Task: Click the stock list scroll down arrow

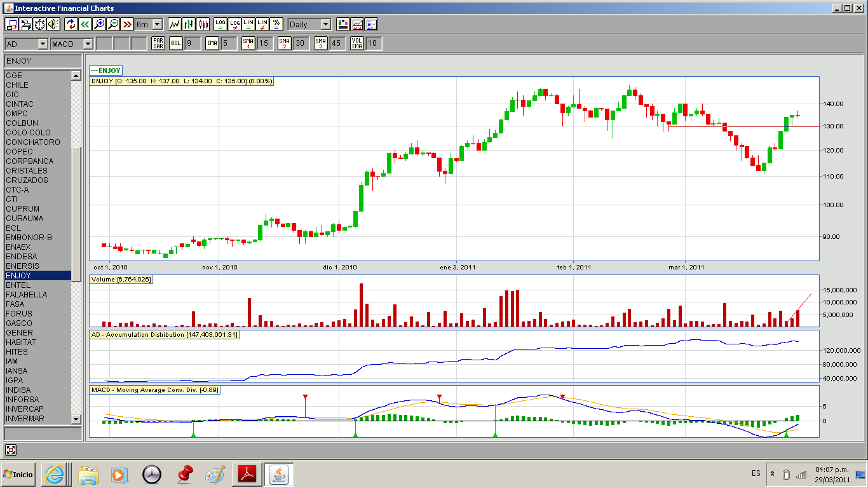Action: [x=76, y=419]
